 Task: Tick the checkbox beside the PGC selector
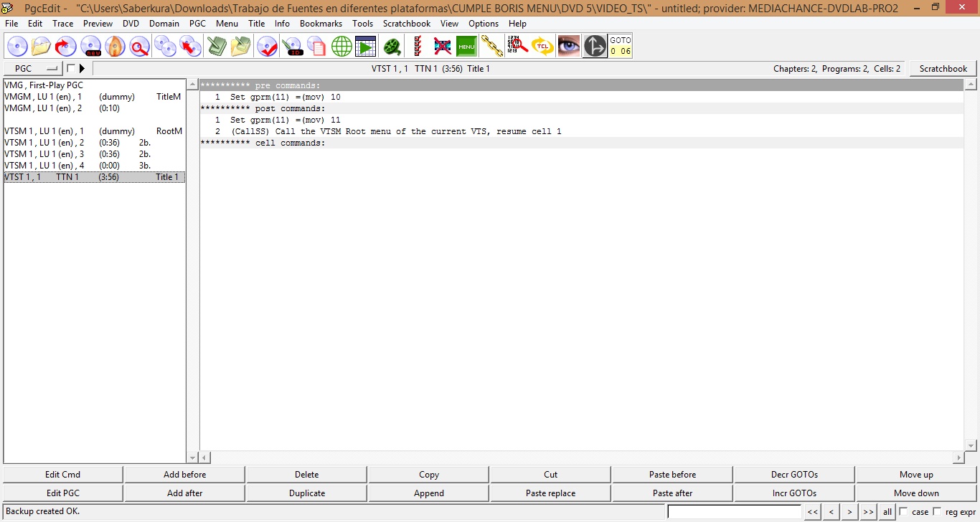tap(70, 69)
